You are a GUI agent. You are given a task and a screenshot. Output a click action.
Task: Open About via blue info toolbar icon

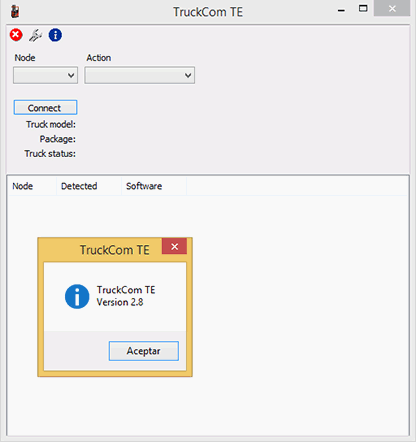point(55,35)
